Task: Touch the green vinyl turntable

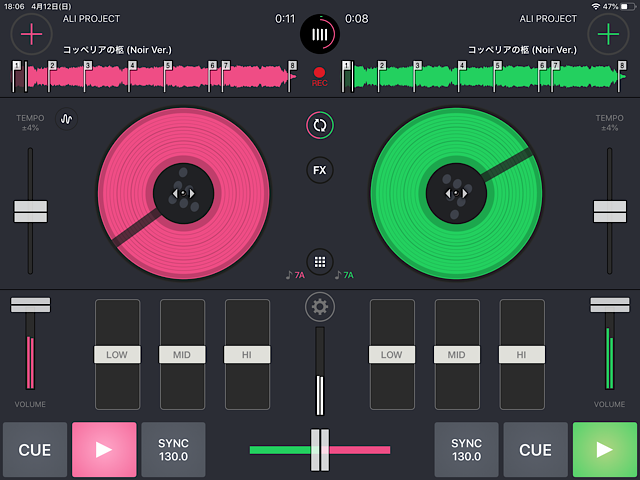Action: pyautogui.click(x=456, y=193)
